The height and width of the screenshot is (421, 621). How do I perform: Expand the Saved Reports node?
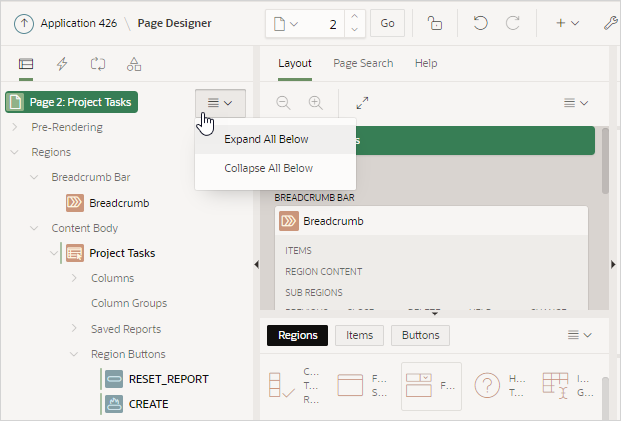click(x=74, y=328)
